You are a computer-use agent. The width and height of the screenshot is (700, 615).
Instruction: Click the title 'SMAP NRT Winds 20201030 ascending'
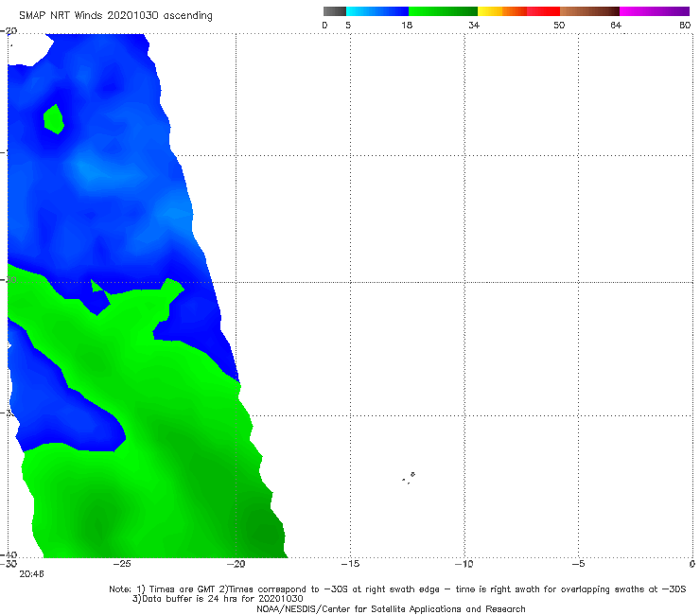(x=115, y=15)
